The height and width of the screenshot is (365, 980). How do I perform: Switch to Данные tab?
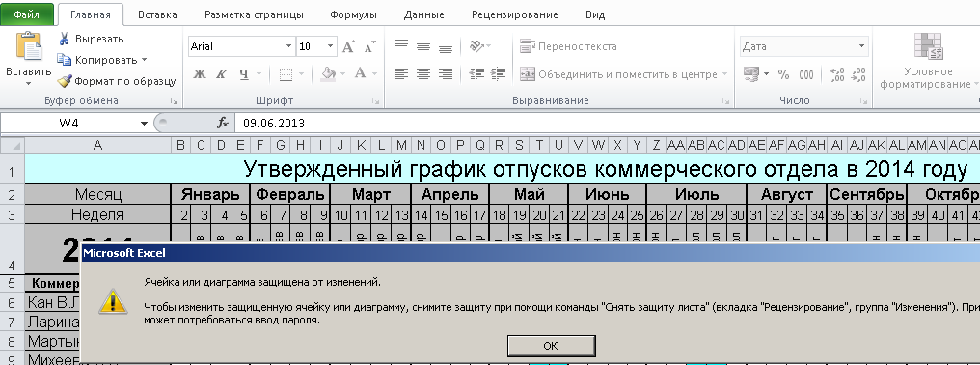(x=423, y=14)
